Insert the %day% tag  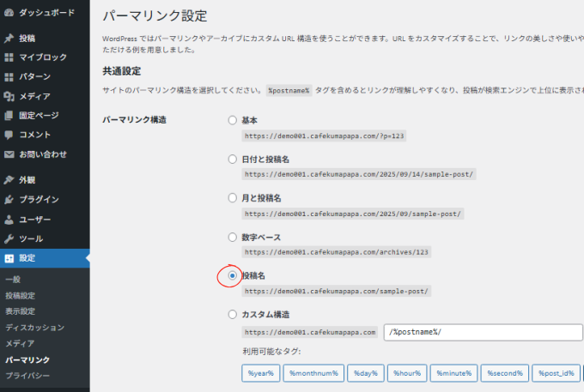click(366, 373)
